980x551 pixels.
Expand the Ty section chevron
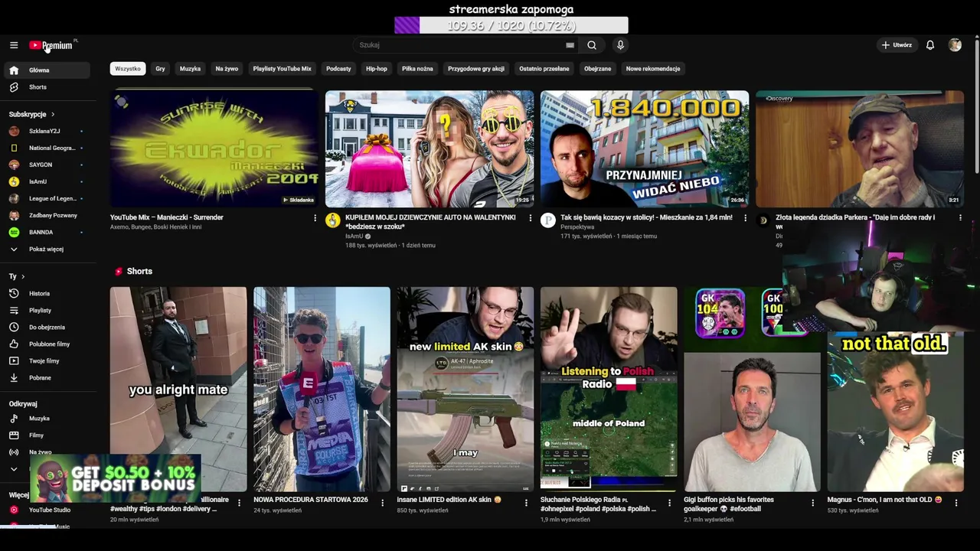pos(23,276)
